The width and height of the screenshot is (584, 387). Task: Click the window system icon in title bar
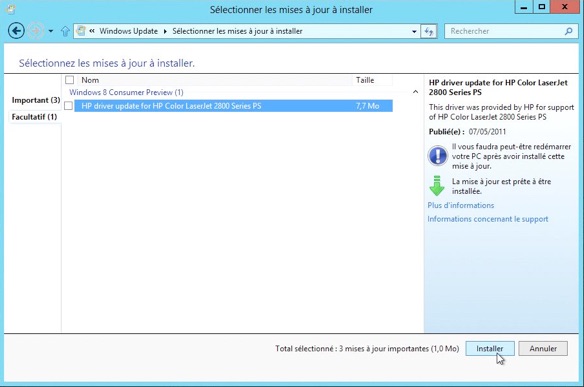[10, 9]
